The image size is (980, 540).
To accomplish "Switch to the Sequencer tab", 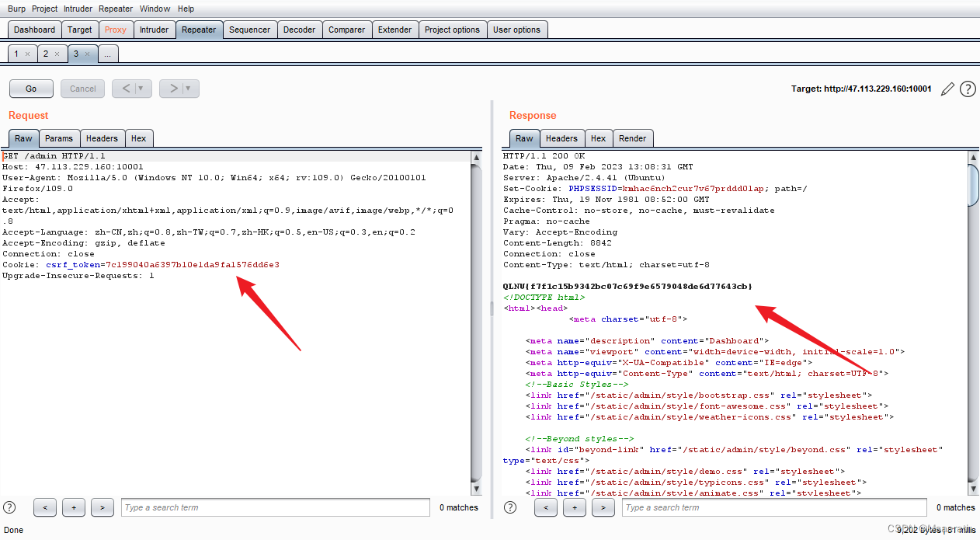I will pyautogui.click(x=250, y=30).
